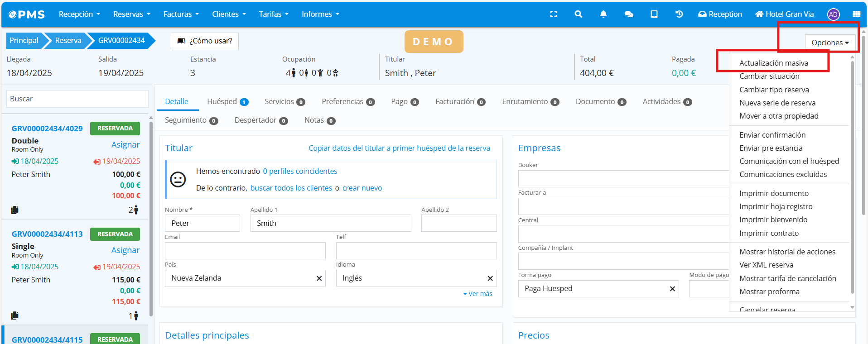Click copy icon on GRV00002434/4029 room
This screenshot has height=344, width=868.
click(x=15, y=210)
